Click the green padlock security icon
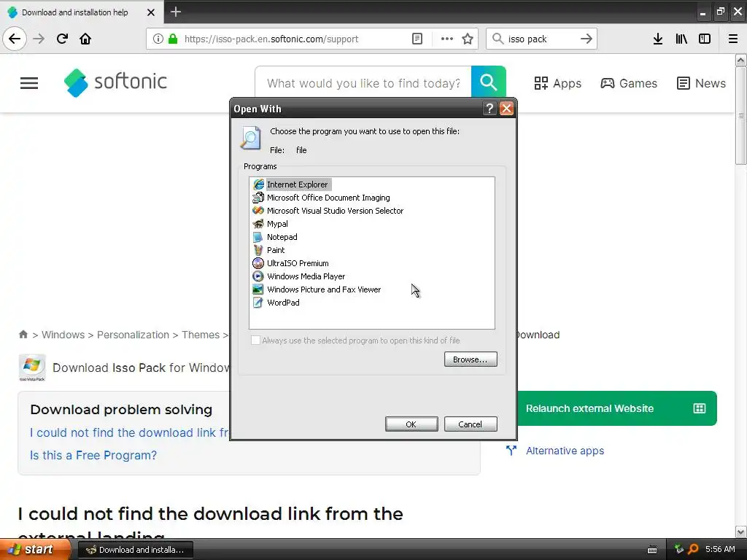The width and height of the screenshot is (747, 560). [x=173, y=39]
